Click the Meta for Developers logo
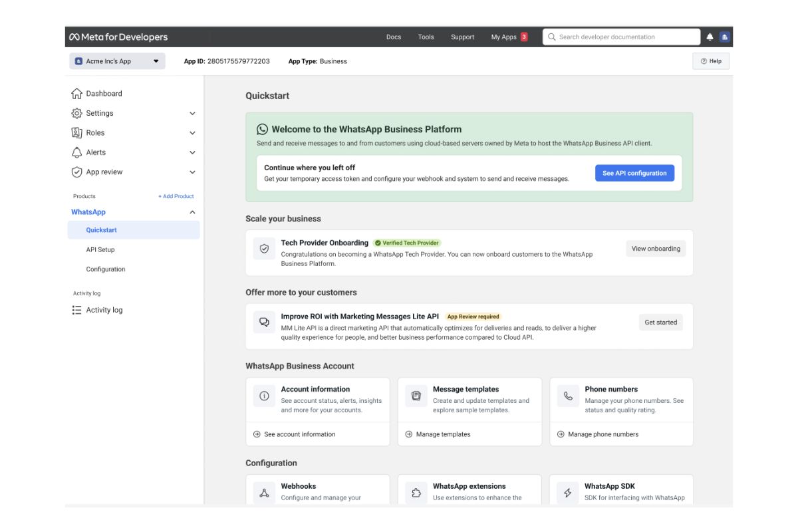 click(x=118, y=37)
